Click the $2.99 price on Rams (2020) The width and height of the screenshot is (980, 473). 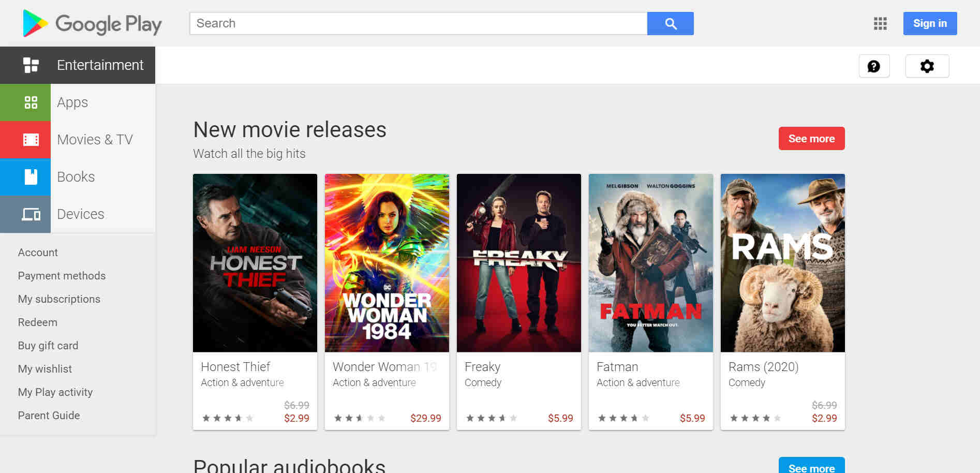pos(824,418)
